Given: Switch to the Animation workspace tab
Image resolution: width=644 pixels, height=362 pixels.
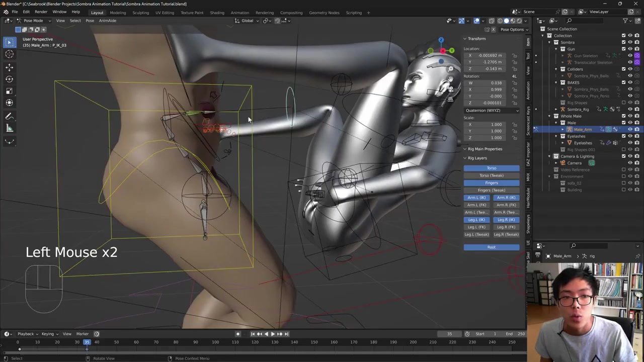Looking at the screenshot, I should (239, 13).
